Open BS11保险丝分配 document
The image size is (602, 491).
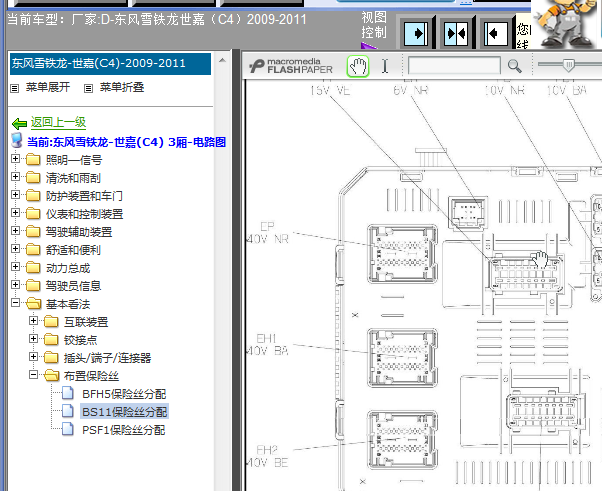[x=124, y=412]
